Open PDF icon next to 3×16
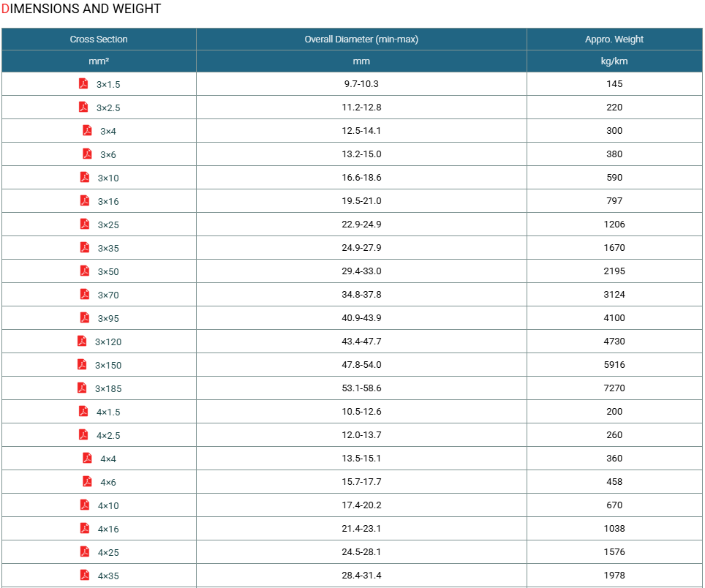The width and height of the screenshot is (705, 588). point(85,200)
